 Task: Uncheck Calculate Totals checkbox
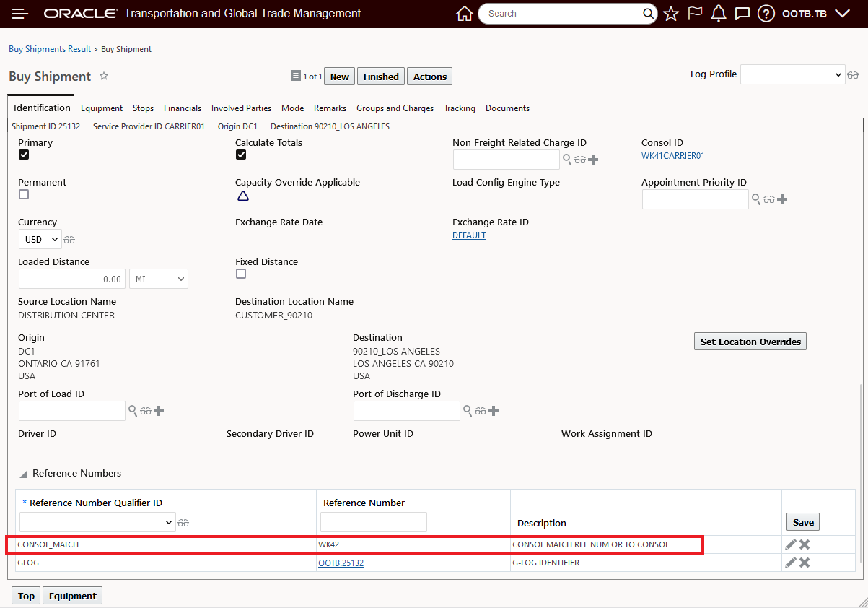tap(241, 155)
